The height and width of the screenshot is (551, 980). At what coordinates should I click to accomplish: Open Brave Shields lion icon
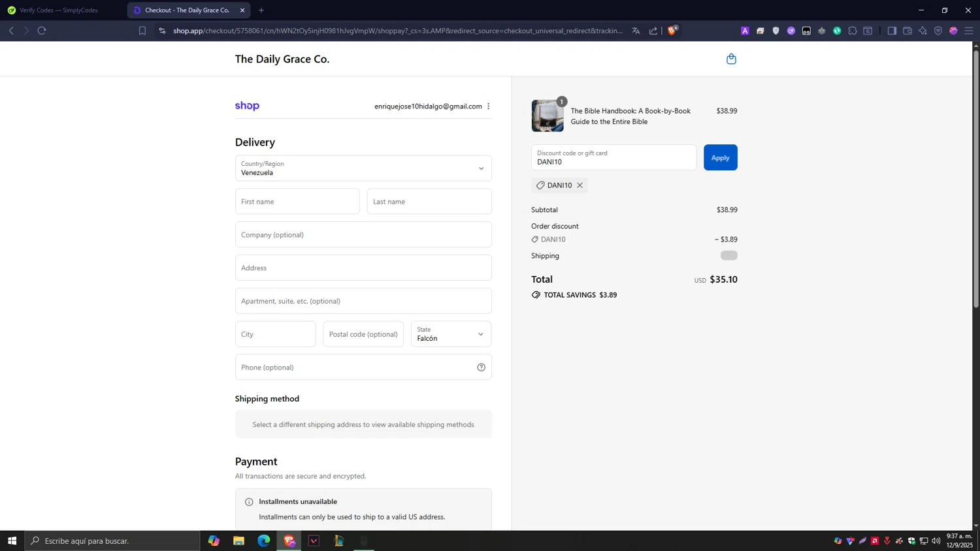672,30
